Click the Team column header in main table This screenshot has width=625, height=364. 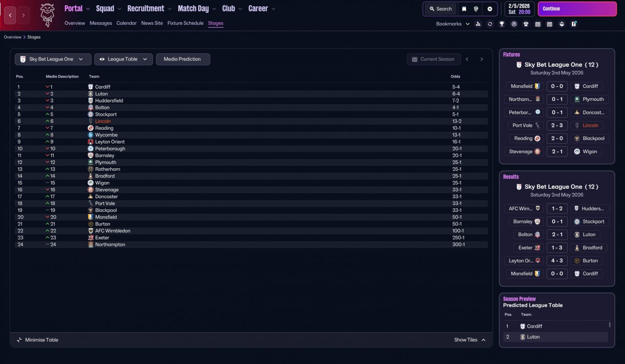(94, 77)
